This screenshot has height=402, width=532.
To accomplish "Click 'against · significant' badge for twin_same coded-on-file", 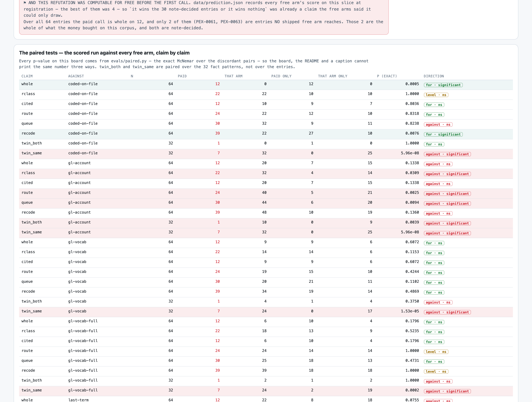I will pos(447,154).
